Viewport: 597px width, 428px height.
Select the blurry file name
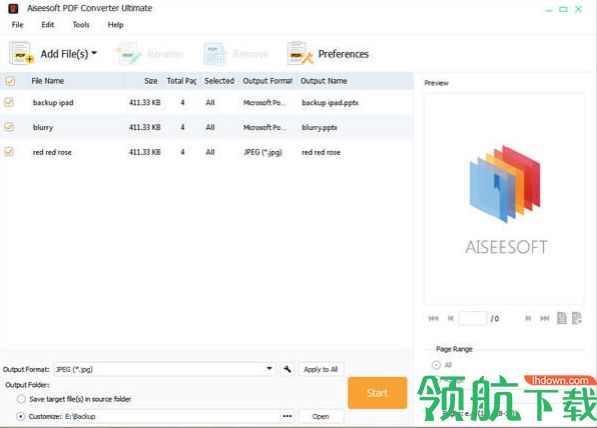click(x=43, y=127)
